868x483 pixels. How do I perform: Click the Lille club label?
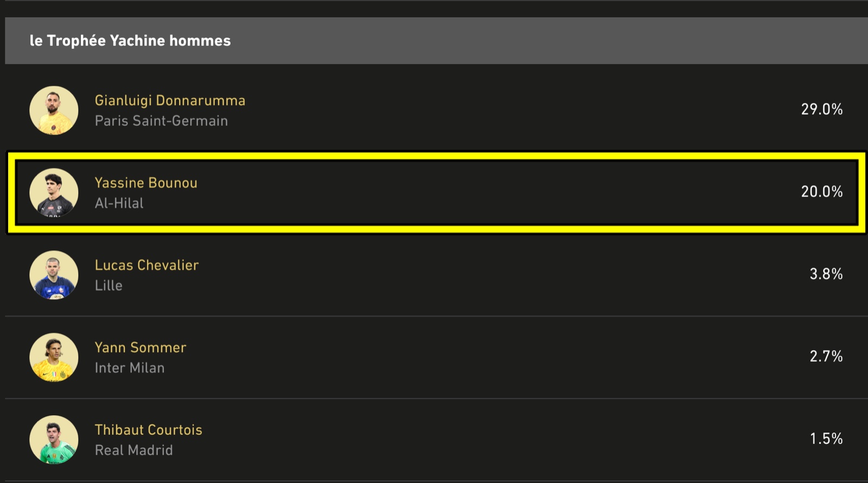(108, 285)
